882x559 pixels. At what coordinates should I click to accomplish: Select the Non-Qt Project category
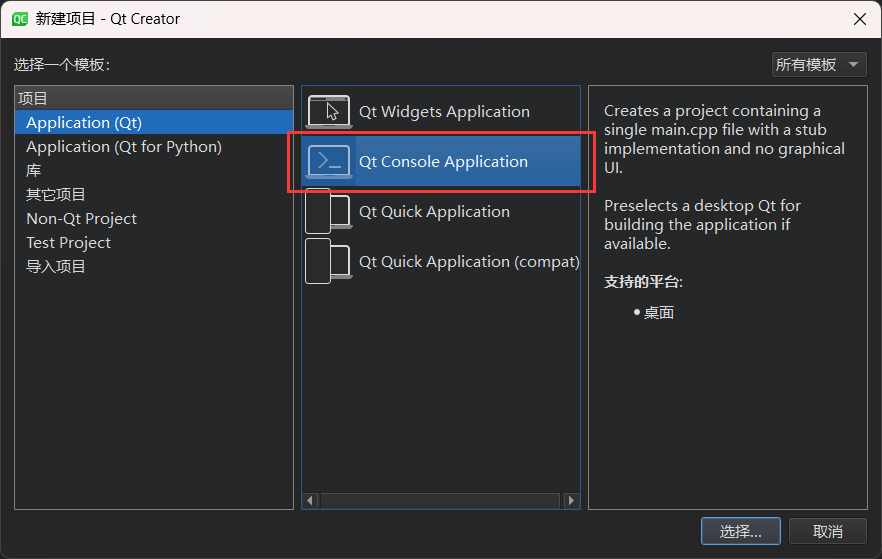pos(81,219)
